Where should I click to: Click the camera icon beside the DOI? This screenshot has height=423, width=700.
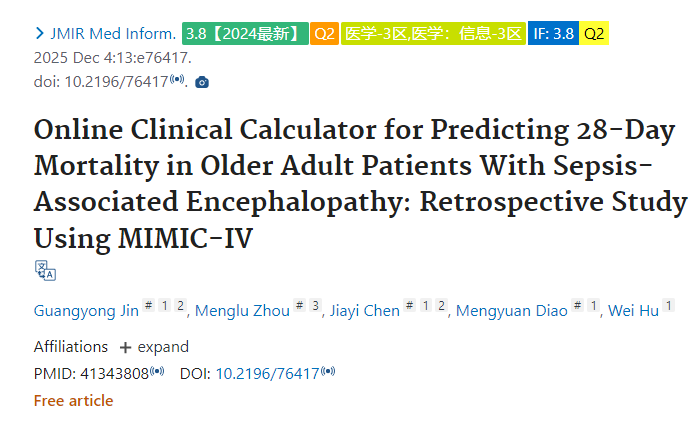[x=202, y=82]
